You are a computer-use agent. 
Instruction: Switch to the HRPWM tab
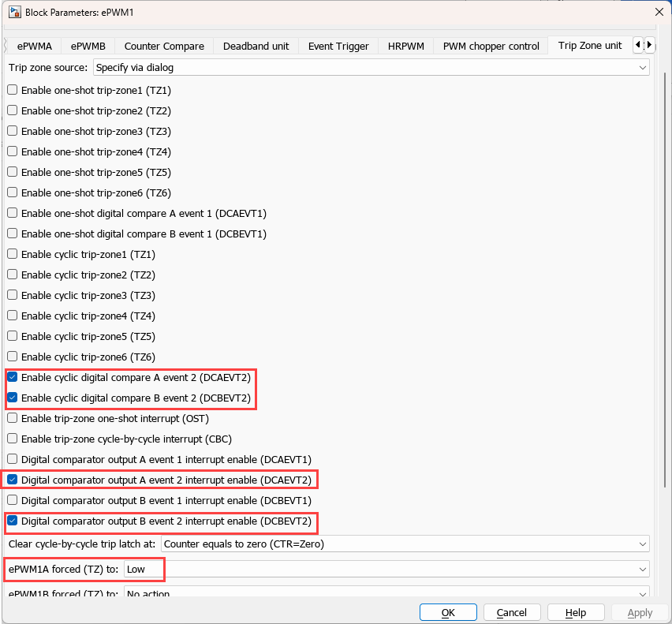(x=406, y=47)
